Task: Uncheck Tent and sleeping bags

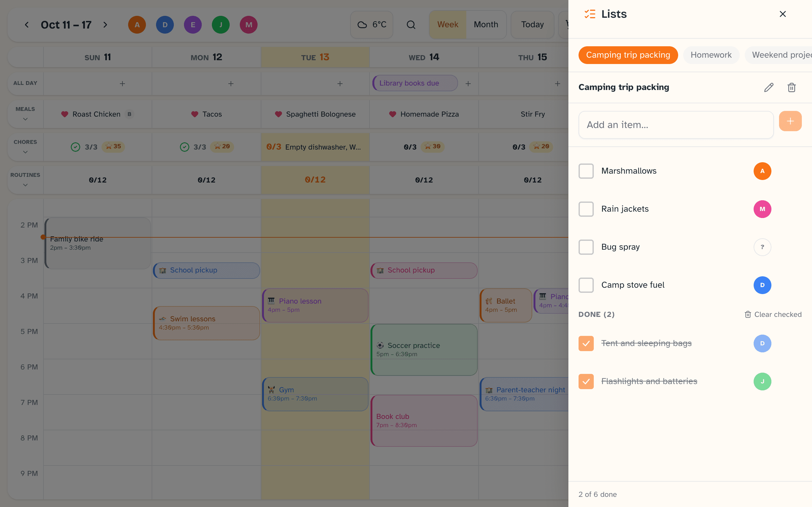Action: (x=586, y=343)
